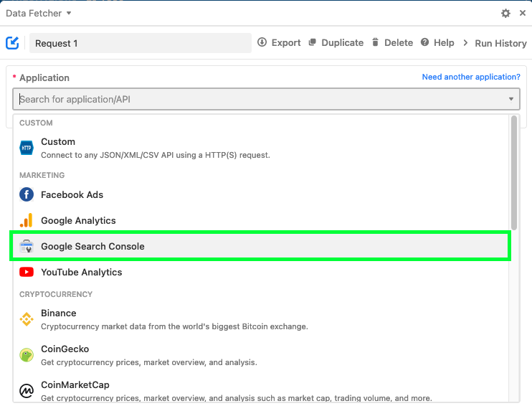Expand Run History chevron
The image size is (532, 411).
click(x=465, y=43)
